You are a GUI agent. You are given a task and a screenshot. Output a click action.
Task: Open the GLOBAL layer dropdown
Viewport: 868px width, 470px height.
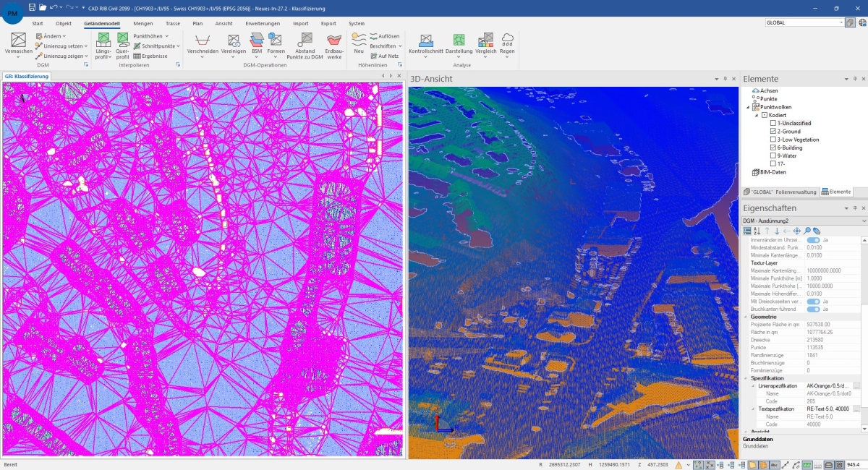tap(839, 22)
